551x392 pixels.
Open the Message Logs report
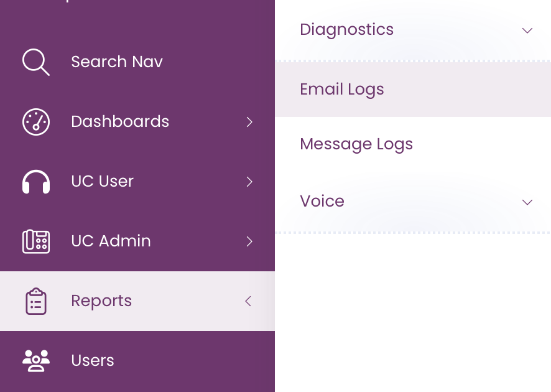413,144
